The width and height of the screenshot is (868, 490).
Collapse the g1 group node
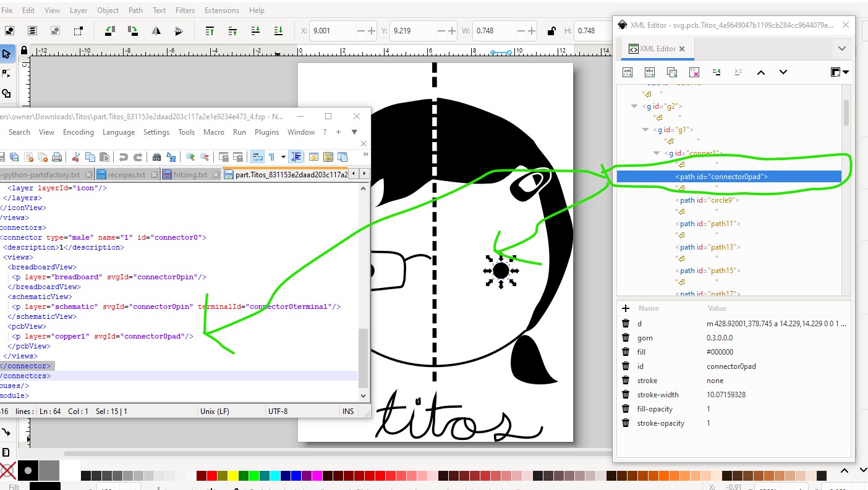coord(645,130)
